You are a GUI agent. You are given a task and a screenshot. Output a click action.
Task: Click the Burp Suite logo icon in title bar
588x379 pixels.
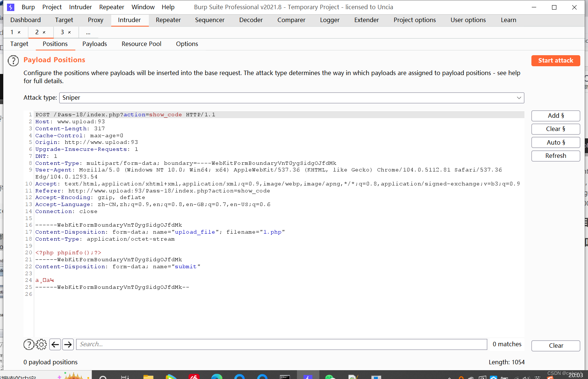11,7
